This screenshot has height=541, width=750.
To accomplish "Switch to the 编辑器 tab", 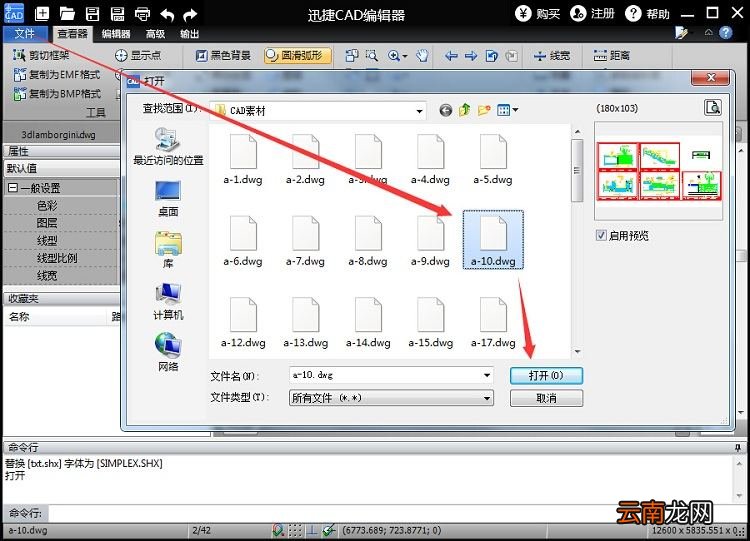I will (x=116, y=34).
